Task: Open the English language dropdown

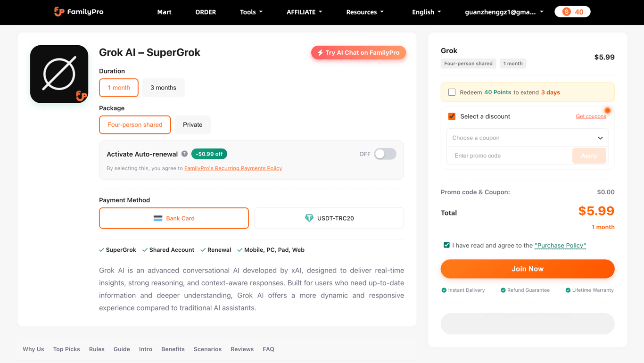Action: 426,12
